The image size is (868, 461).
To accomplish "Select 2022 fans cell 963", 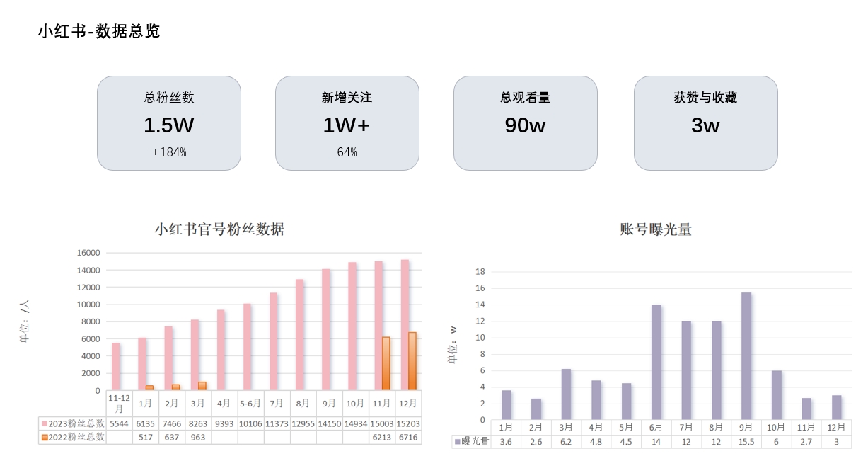I will (x=198, y=438).
